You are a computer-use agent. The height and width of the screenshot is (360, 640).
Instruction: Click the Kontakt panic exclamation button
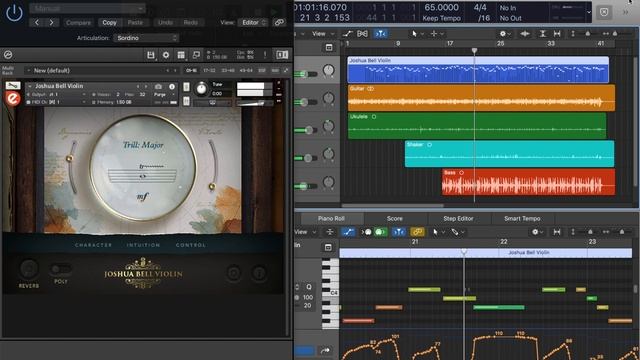click(265, 55)
